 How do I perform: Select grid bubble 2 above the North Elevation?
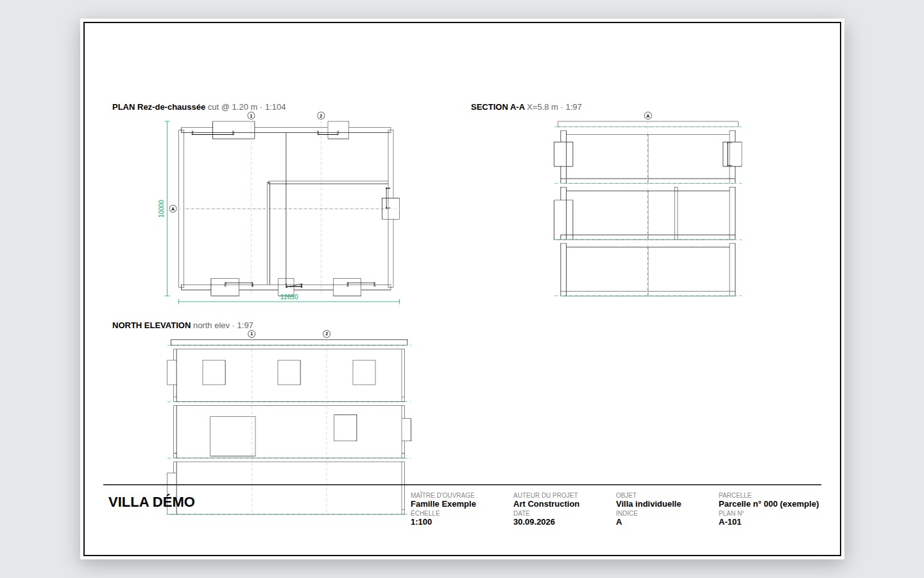point(327,334)
